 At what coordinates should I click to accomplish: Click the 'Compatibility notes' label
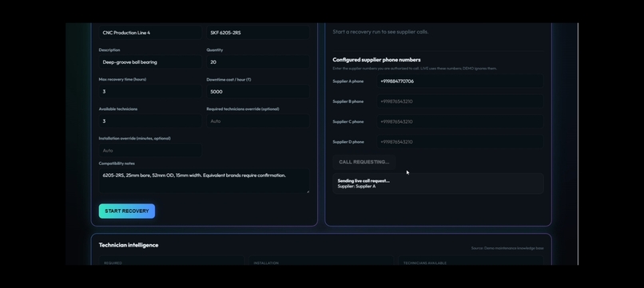pos(117,164)
